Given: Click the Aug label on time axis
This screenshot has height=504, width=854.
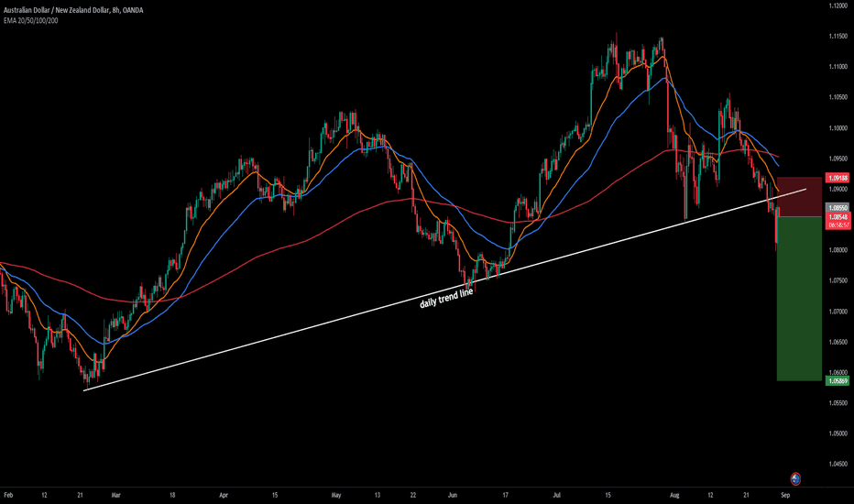Looking at the screenshot, I should click(674, 495).
